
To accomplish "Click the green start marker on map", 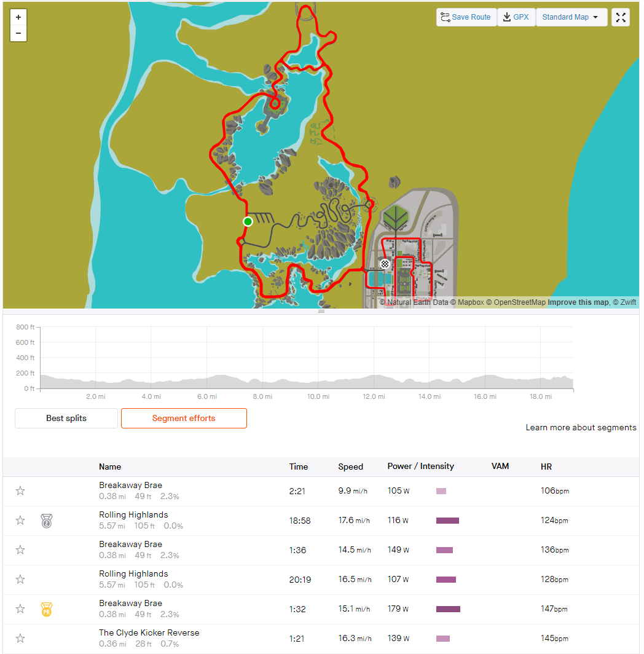I will click(248, 221).
